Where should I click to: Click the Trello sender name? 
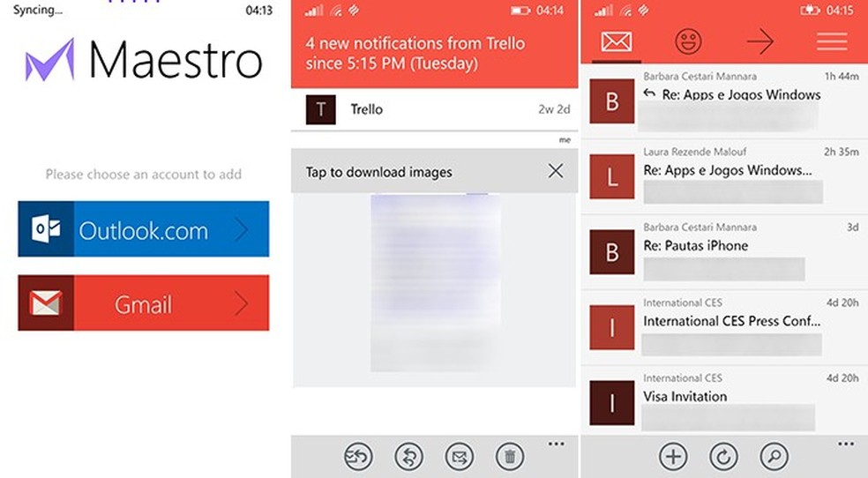366,109
